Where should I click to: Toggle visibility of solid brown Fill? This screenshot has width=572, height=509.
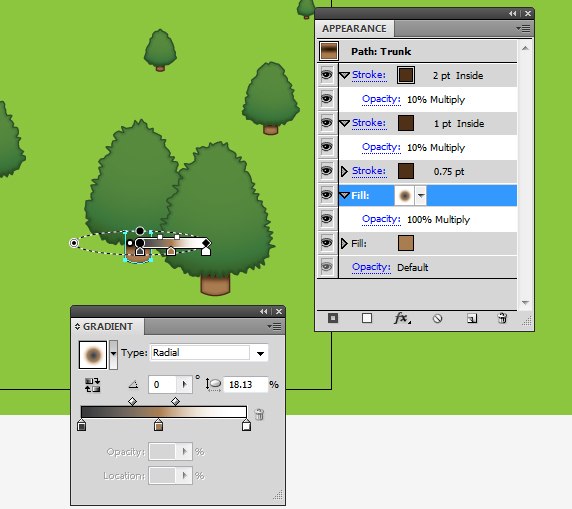[326, 243]
